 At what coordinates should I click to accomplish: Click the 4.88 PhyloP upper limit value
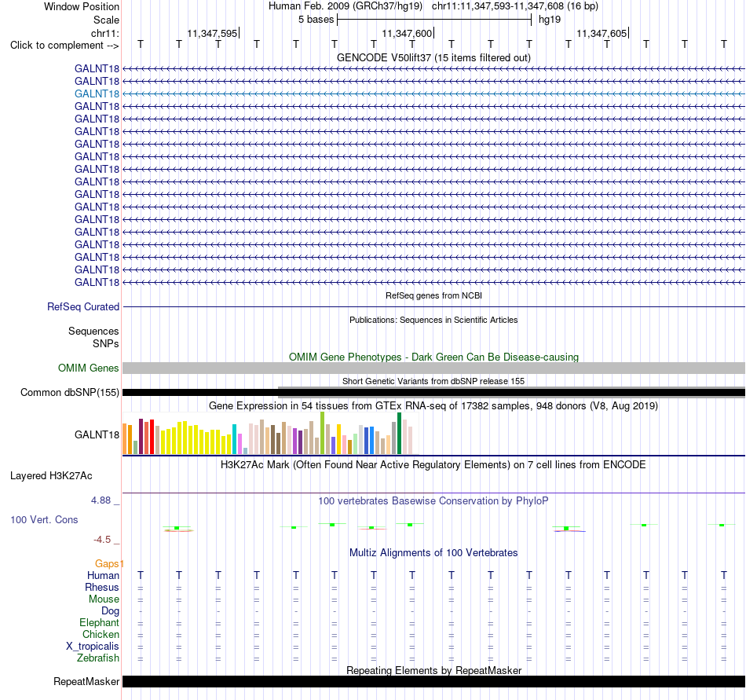click(101, 500)
